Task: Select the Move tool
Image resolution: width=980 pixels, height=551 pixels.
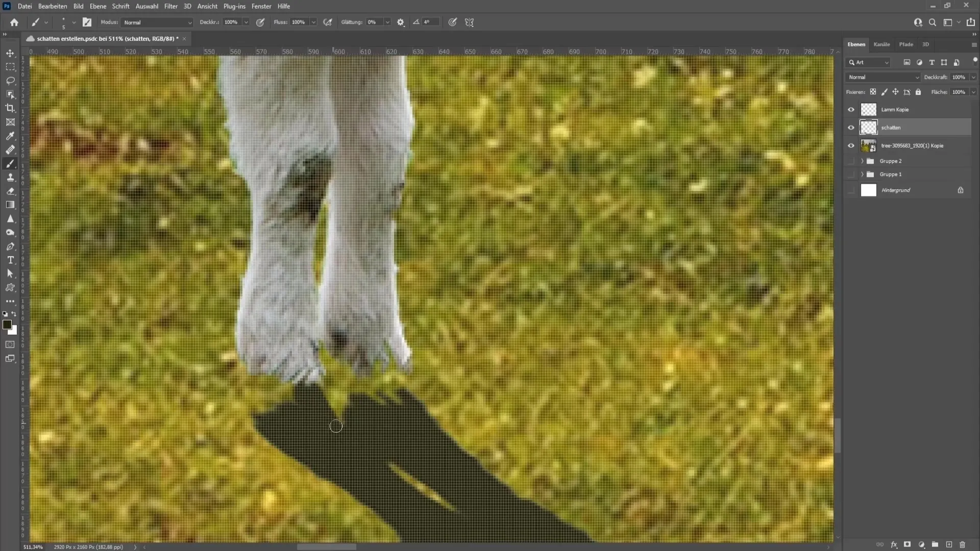Action: coord(10,53)
